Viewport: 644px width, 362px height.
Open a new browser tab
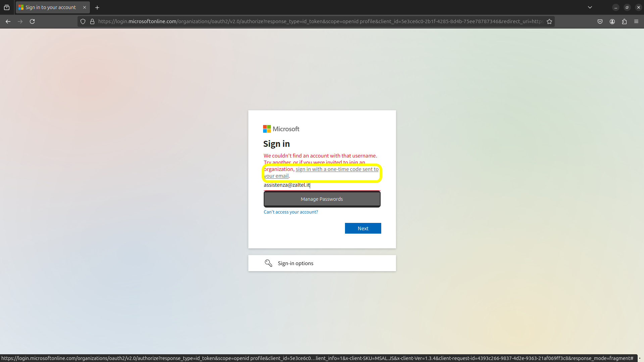pyautogui.click(x=97, y=7)
